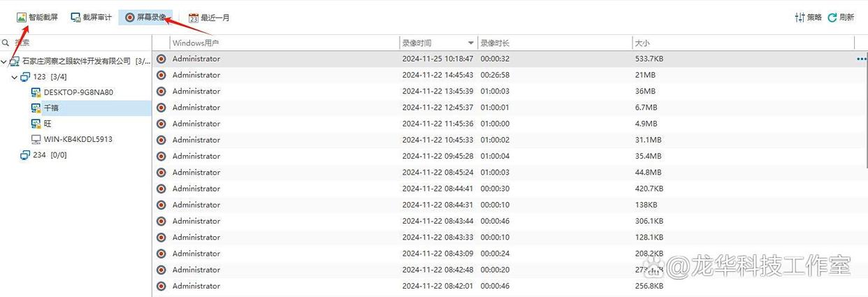Screen dimensions: 868x297
Task: Open the 智能截屏 smart screenshot tool
Action: pyautogui.click(x=38, y=17)
